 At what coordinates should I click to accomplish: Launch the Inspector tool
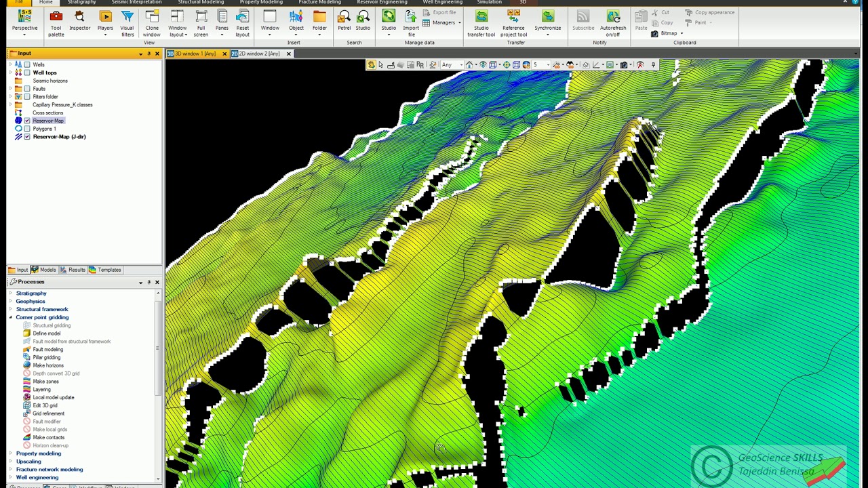click(79, 20)
